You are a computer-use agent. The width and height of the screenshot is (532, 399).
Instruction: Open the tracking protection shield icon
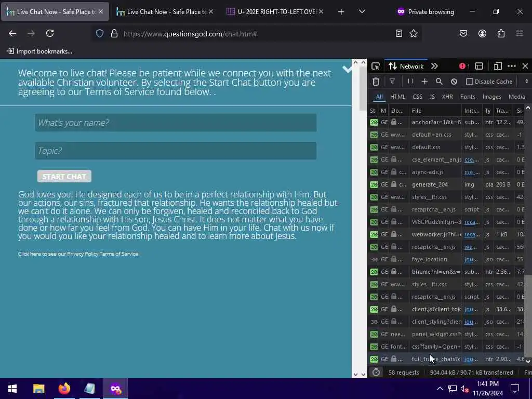[x=100, y=33]
